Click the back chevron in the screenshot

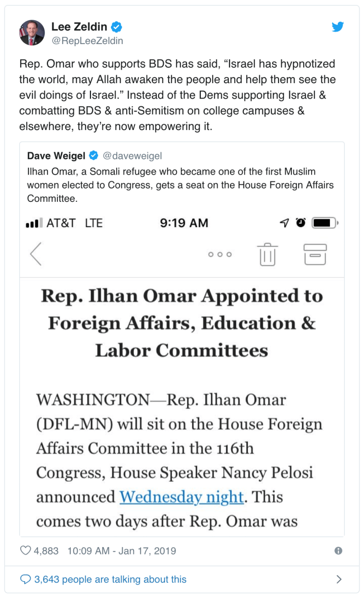[x=36, y=254]
